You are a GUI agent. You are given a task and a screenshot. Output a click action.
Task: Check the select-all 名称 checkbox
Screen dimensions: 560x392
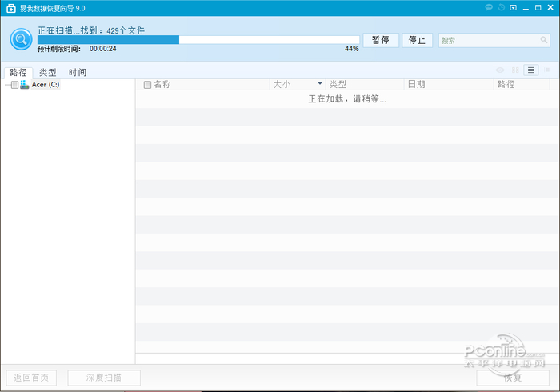(x=147, y=85)
